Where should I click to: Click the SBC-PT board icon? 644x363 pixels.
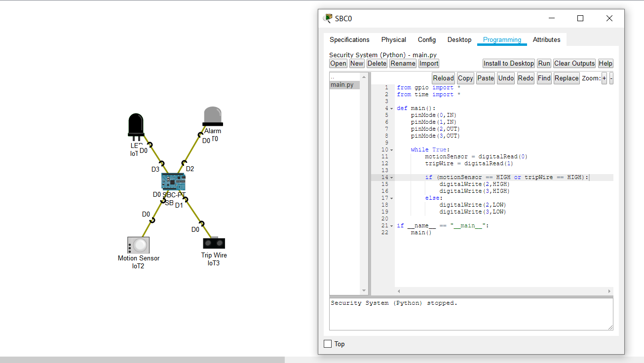point(173,182)
